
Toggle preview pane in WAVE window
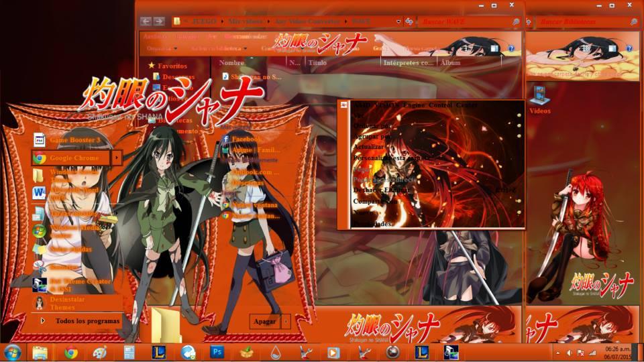(x=494, y=48)
